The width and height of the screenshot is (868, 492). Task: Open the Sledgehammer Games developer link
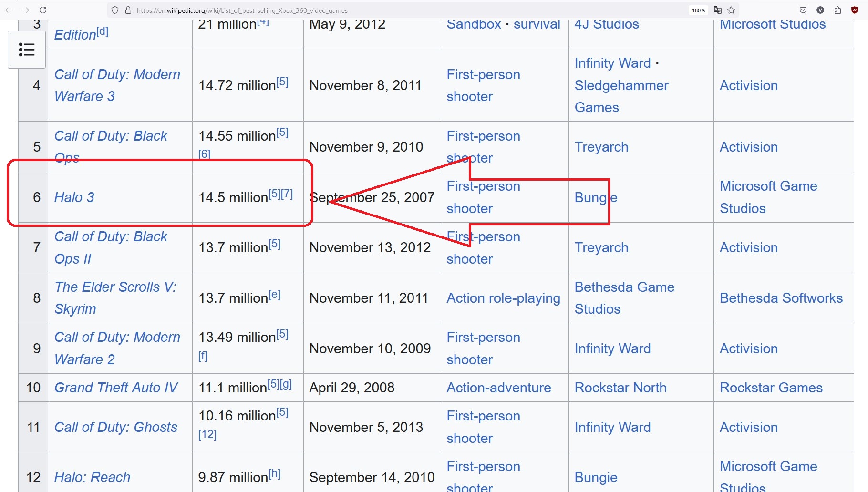click(621, 96)
